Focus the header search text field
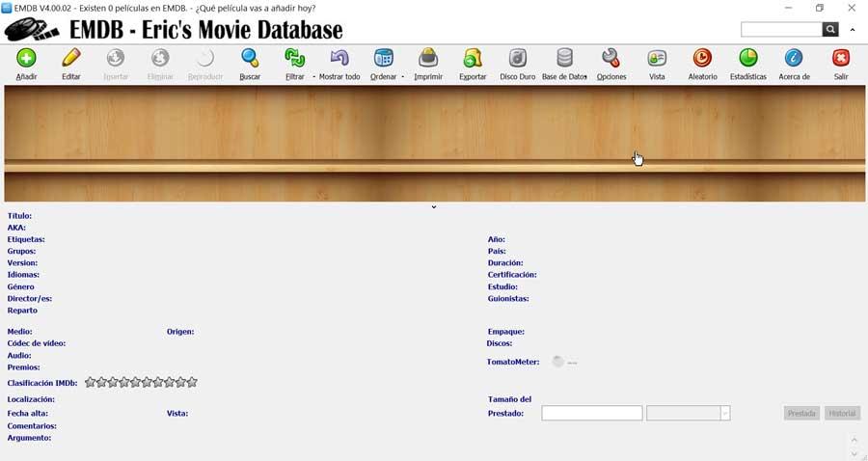The width and height of the screenshot is (868, 461). click(x=781, y=29)
